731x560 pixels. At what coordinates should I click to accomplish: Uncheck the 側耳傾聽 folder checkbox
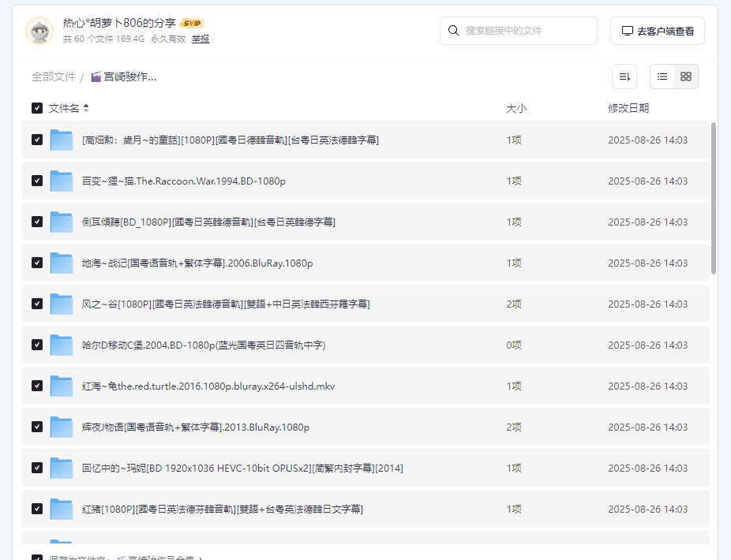pos(37,222)
